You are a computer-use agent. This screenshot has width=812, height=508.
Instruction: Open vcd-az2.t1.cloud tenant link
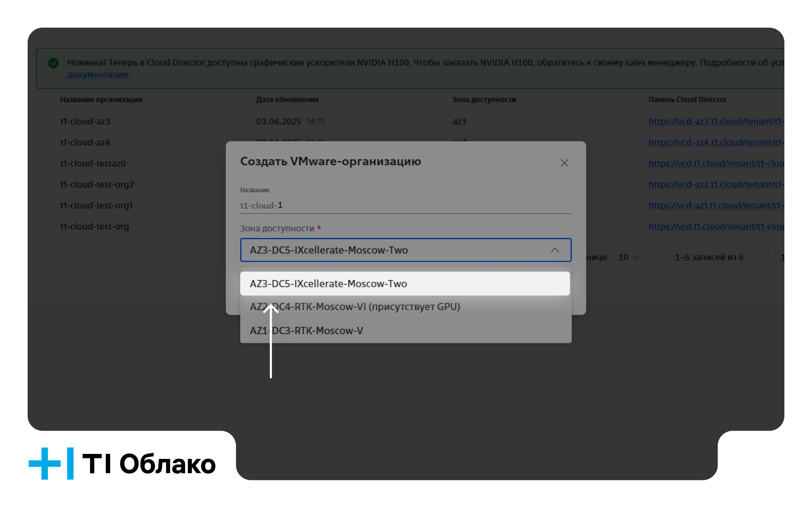tap(716, 184)
